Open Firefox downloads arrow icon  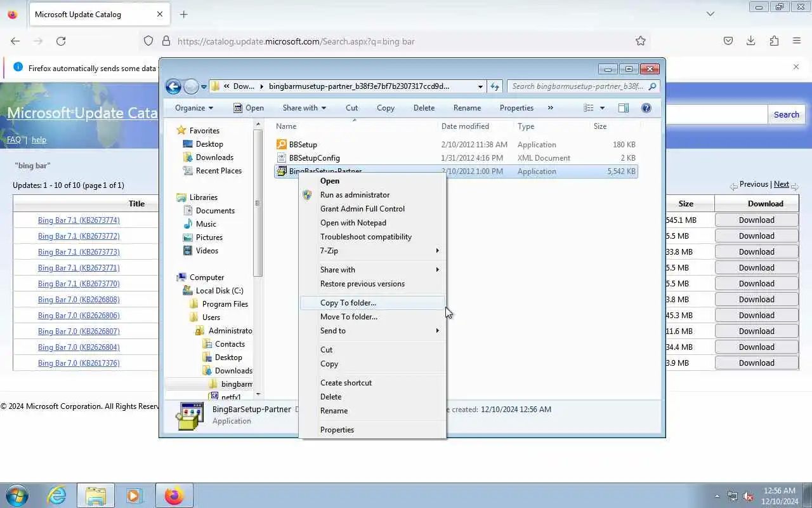tap(751, 41)
